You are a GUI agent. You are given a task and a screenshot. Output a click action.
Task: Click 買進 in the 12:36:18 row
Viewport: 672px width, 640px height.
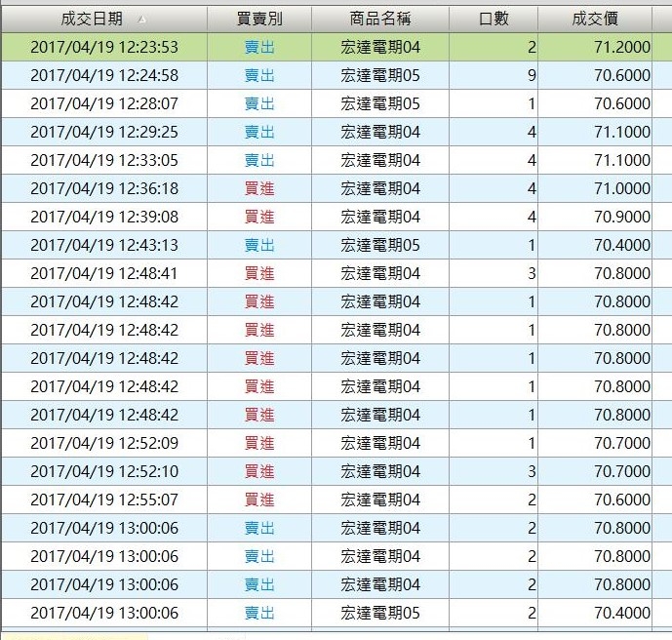(259, 188)
